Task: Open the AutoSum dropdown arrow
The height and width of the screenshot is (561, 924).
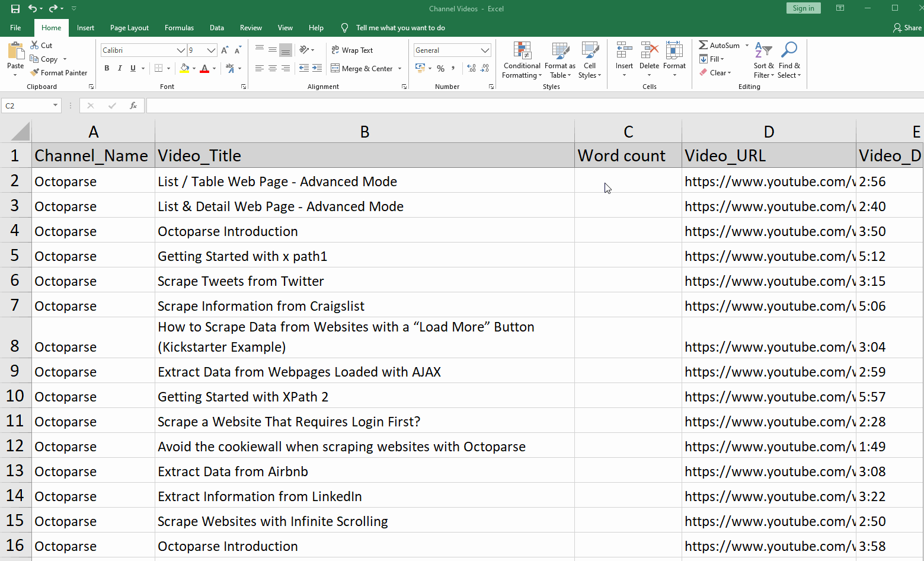Action: click(x=747, y=45)
